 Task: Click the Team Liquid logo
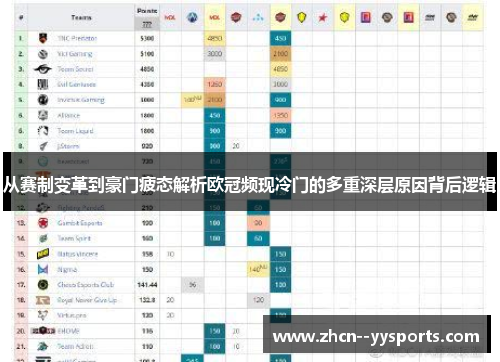(43, 131)
